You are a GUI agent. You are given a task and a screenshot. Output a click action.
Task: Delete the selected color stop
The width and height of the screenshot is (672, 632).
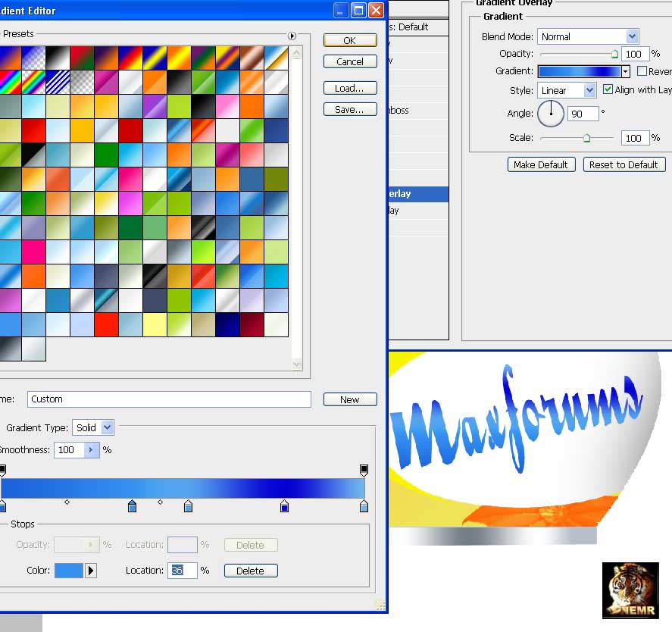pos(251,571)
